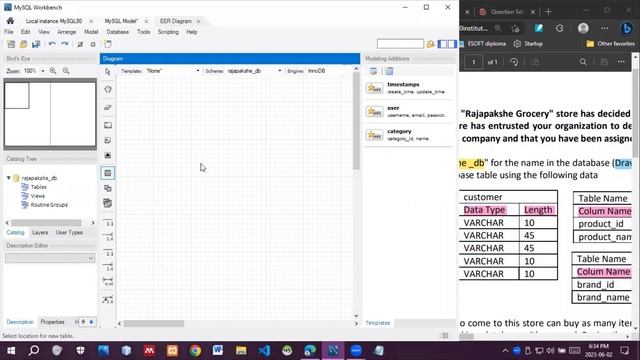Click the user template icon

[374, 111]
